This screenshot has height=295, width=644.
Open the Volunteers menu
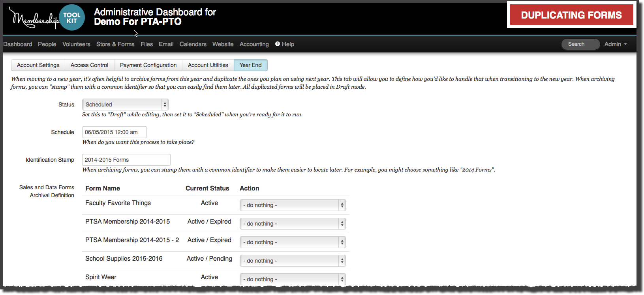pyautogui.click(x=76, y=44)
